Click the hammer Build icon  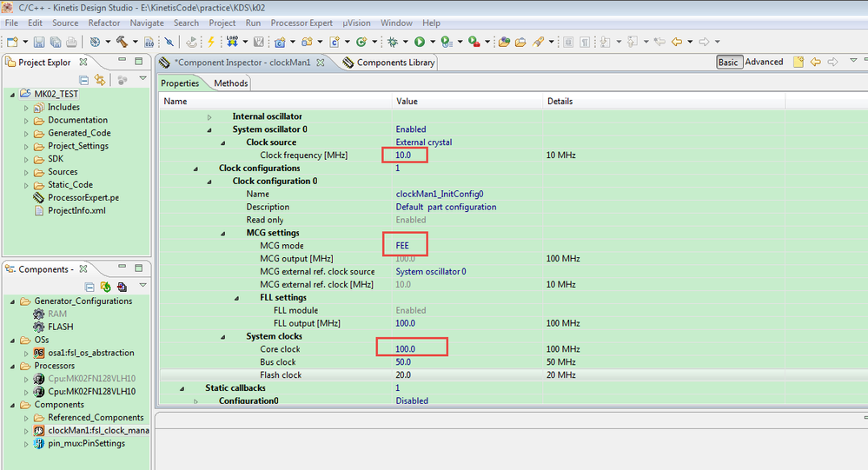[122, 42]
